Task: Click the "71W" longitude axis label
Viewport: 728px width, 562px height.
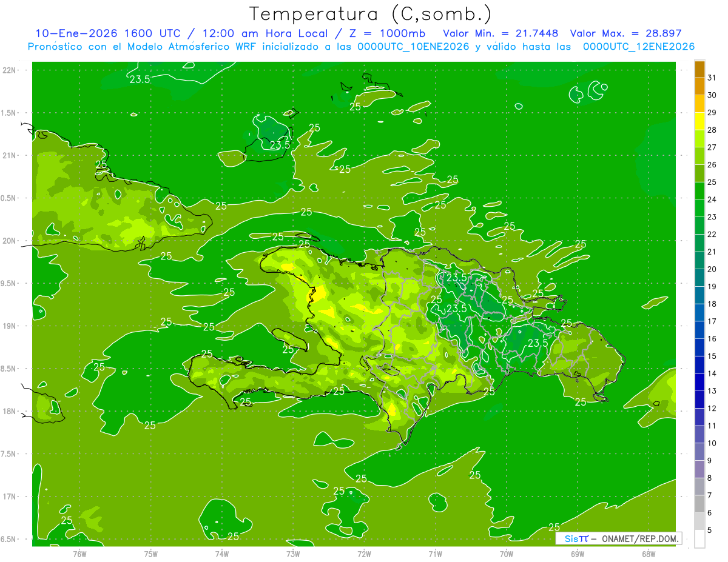Action: pyautogui.click(x=435, y=554)
